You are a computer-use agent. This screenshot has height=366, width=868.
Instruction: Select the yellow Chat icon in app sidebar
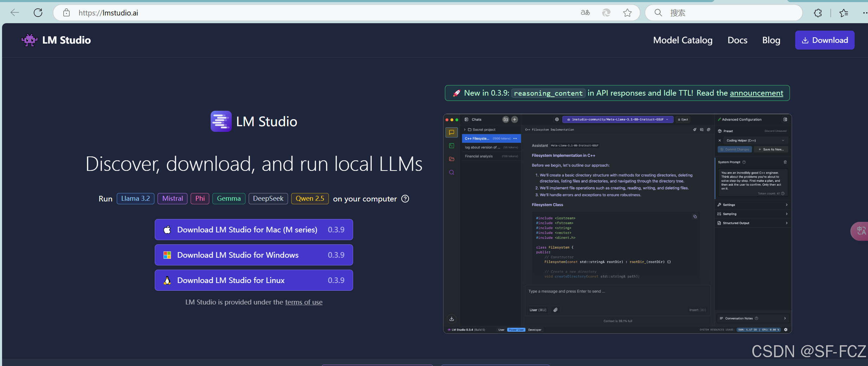point(452,133)
